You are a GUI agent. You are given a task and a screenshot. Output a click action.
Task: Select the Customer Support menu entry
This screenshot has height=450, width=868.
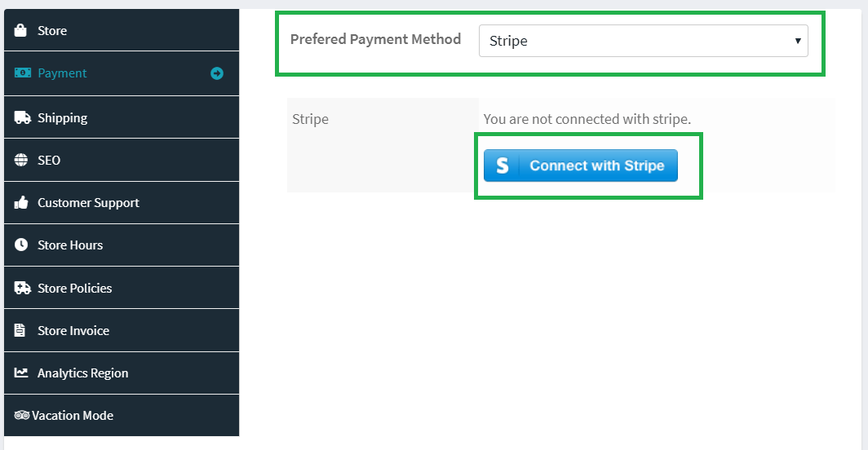coord(88,203)
